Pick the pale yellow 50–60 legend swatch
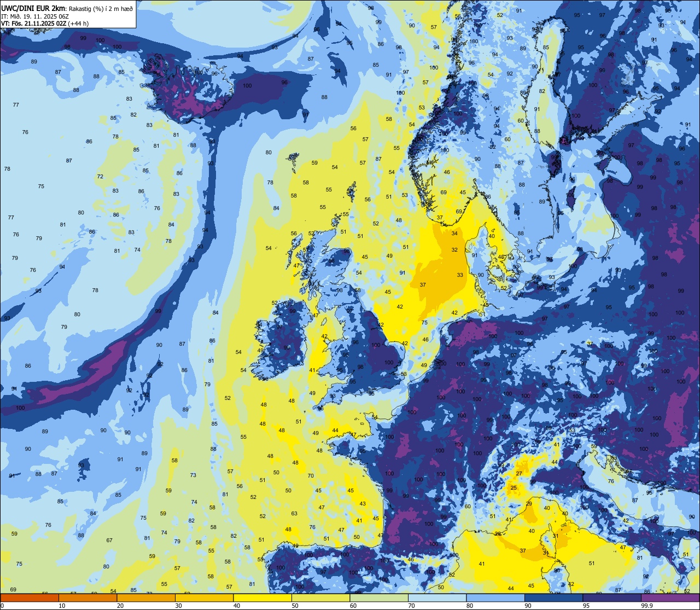 click(x=320, y=597)
